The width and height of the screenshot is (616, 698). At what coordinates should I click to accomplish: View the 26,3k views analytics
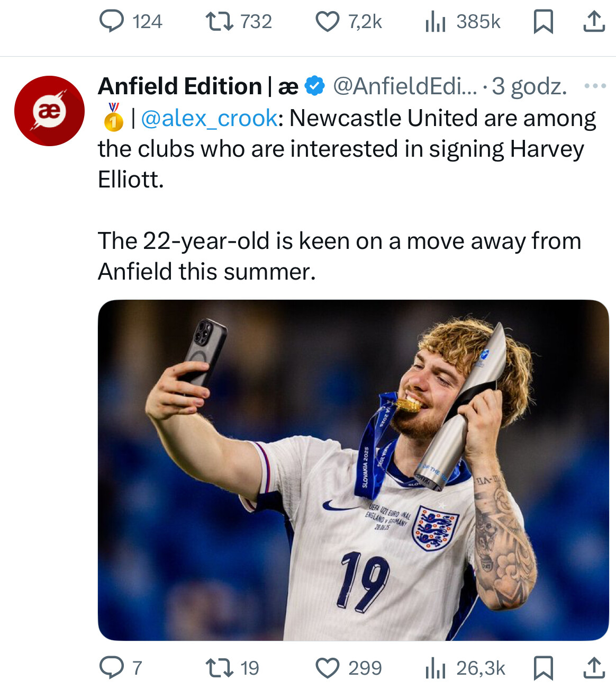[x=436, y=668]
